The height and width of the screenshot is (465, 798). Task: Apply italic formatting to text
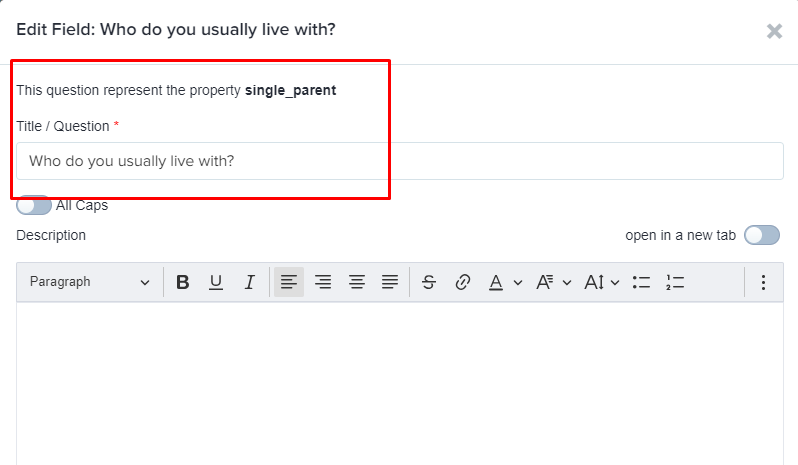[249, 282]
